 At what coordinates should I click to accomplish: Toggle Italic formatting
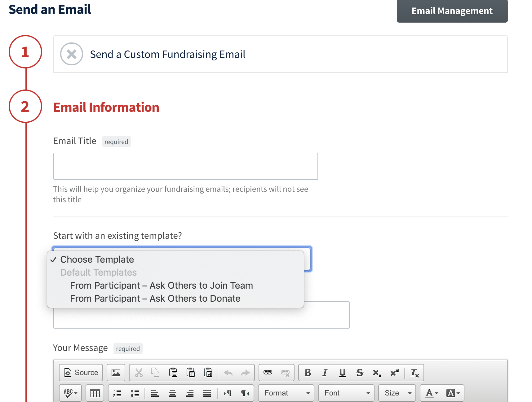coord(325,373)
